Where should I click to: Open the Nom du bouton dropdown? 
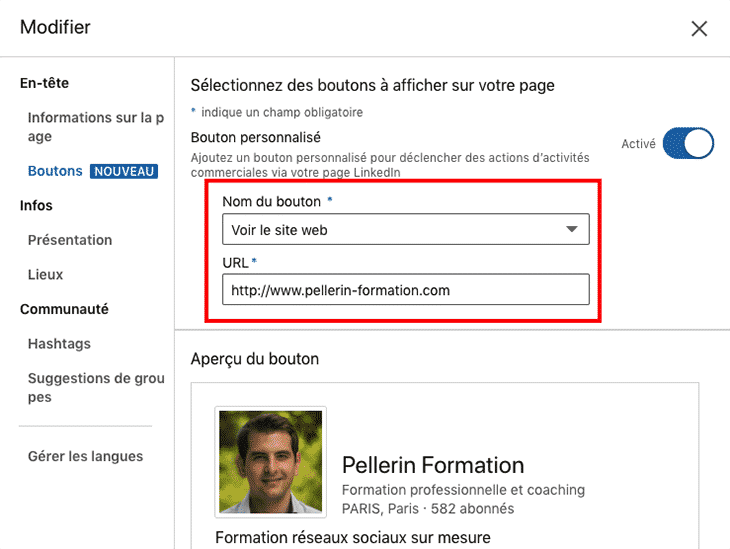[406, 229]
